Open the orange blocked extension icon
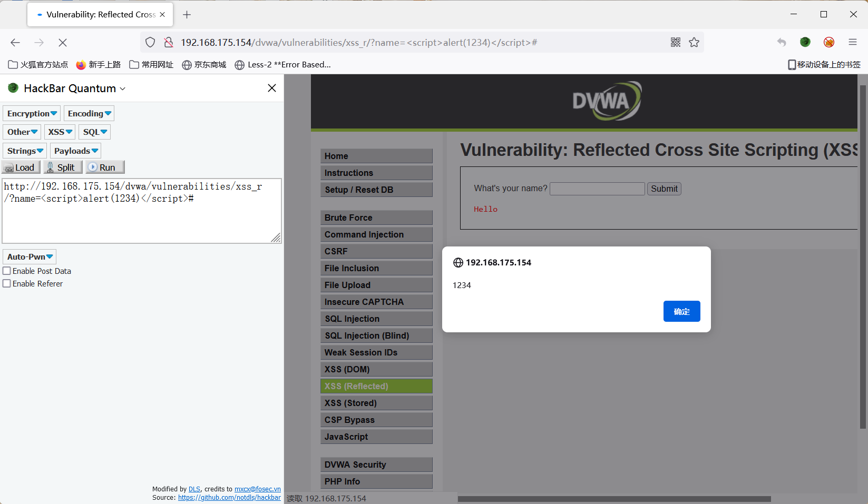 829,42
